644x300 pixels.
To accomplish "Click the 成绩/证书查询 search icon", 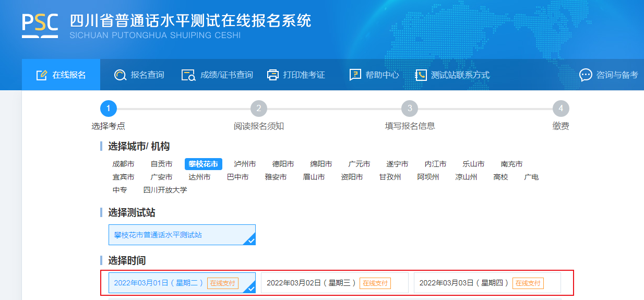I will click(188, 75).
